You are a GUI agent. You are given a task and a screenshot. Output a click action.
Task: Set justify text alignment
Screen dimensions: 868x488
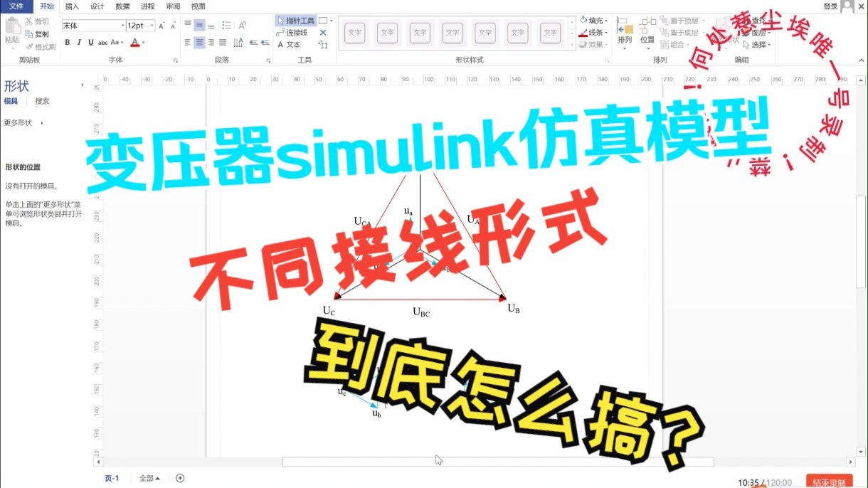point(223,43)
